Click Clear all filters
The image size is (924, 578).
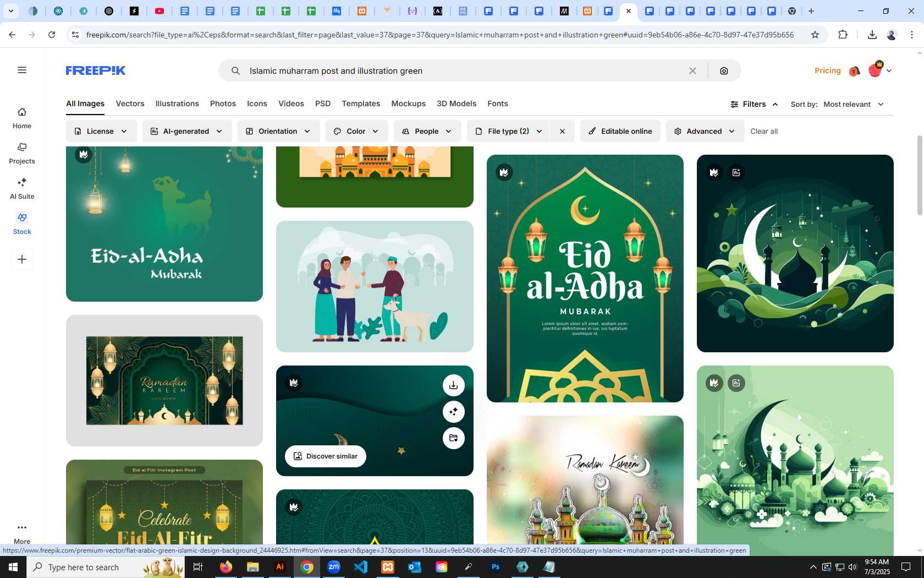[764, 131]
